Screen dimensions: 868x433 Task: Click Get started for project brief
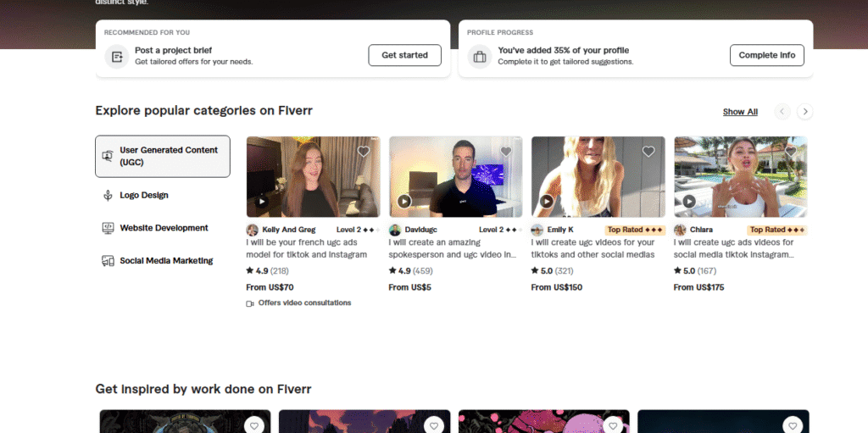[404, 55]
